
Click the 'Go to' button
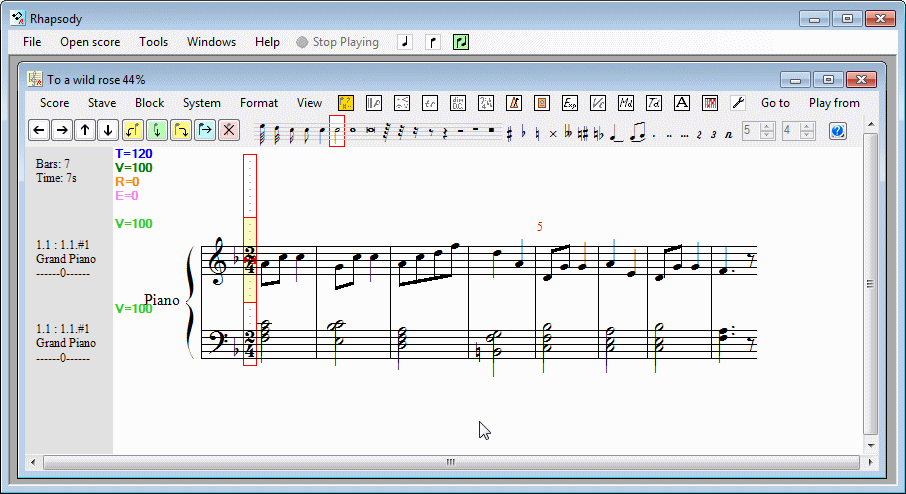[775, 103]
